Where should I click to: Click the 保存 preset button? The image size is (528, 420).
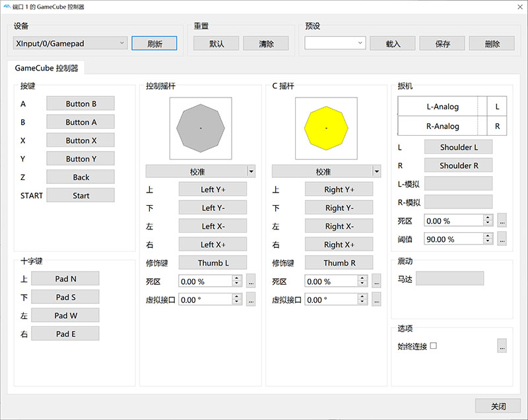[x=442, y=44]
